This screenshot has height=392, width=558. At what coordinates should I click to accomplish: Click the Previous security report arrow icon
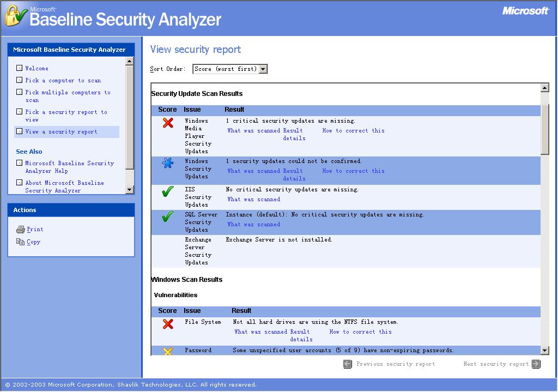coord(348,364)
